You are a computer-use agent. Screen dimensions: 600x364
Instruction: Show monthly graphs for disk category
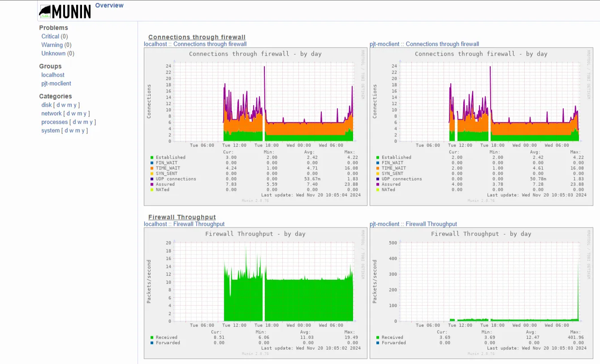point(69,105)
